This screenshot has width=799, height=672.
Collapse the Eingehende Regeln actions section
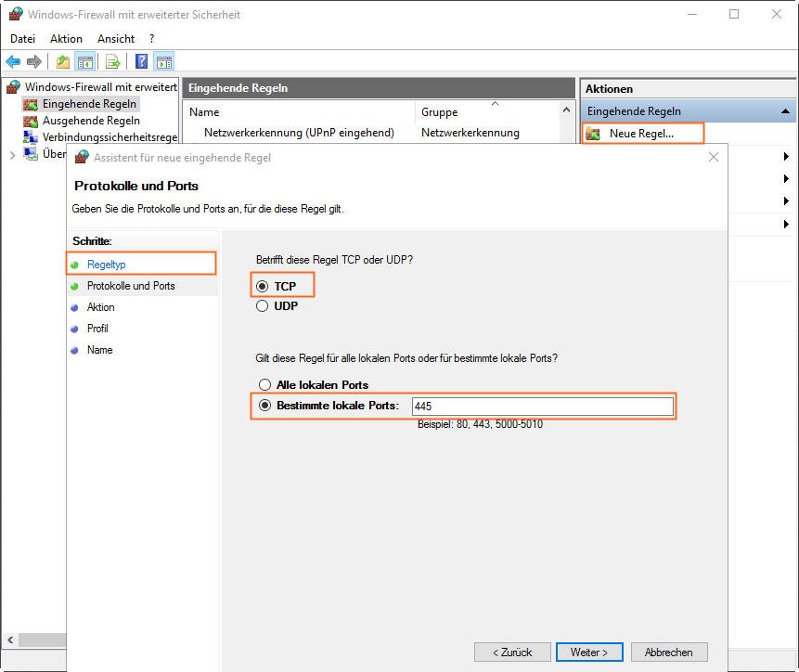[x=786, y=111]
